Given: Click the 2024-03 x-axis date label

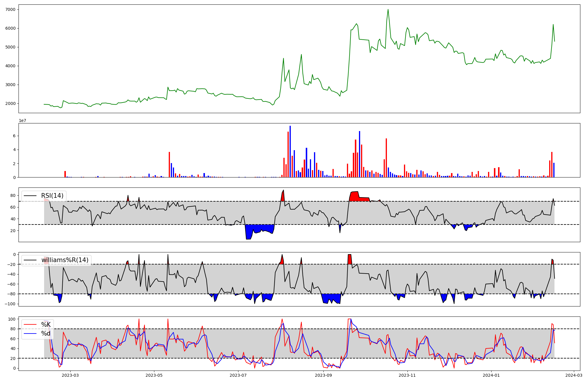Looking at the screenshot, I should [x=574, y=375].
